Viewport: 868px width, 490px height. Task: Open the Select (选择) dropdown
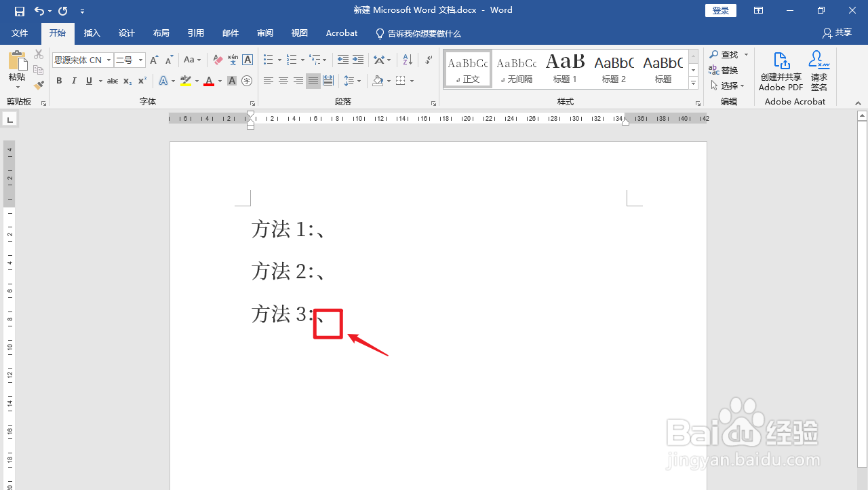click(728, 86)
